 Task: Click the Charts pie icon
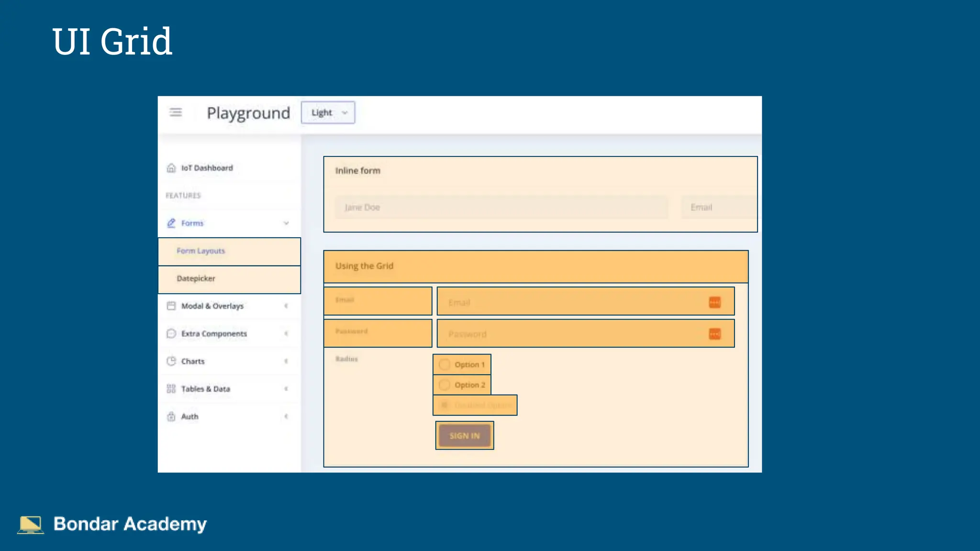click(x=171, y=361)
